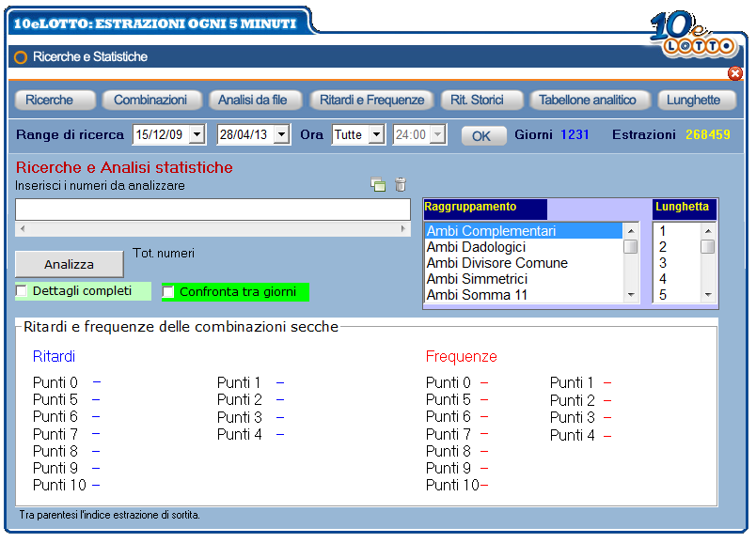Click the Raggruppamento column header
This screenshot has width=756, height=543.
485,209
